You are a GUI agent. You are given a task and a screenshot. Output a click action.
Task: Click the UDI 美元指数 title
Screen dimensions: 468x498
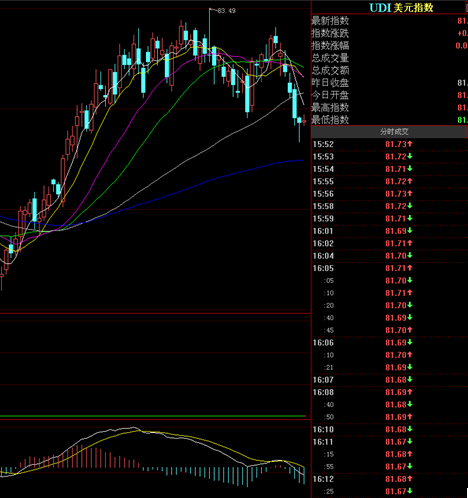[x=401, y=7]
